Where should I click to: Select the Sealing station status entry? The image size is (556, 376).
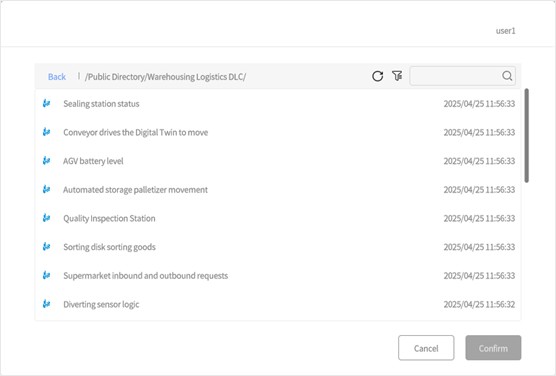point(278,104)
